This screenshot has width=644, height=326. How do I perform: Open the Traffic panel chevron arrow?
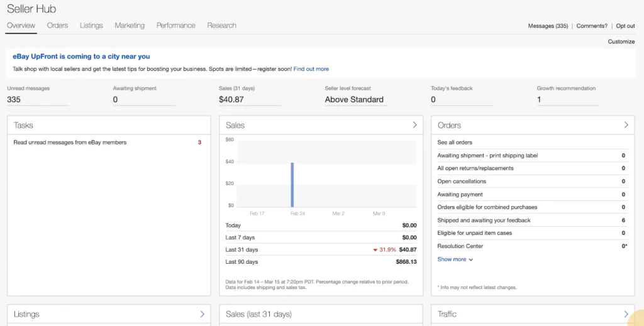tap(626, 314)
